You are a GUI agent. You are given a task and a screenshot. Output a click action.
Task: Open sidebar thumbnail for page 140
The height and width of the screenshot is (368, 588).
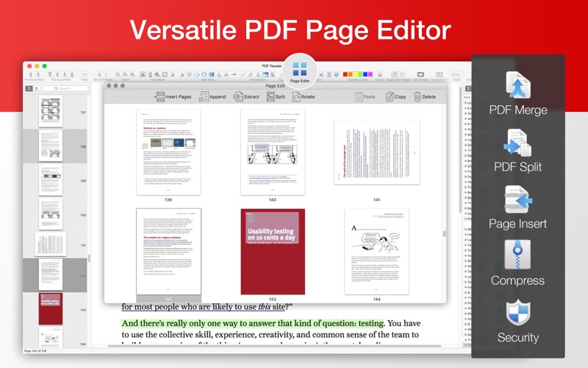[51, 214]
